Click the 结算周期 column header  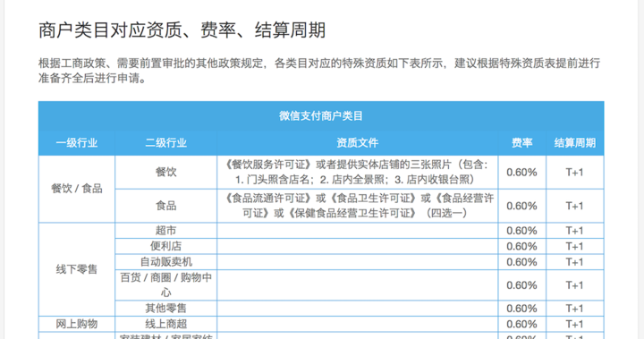575,143
